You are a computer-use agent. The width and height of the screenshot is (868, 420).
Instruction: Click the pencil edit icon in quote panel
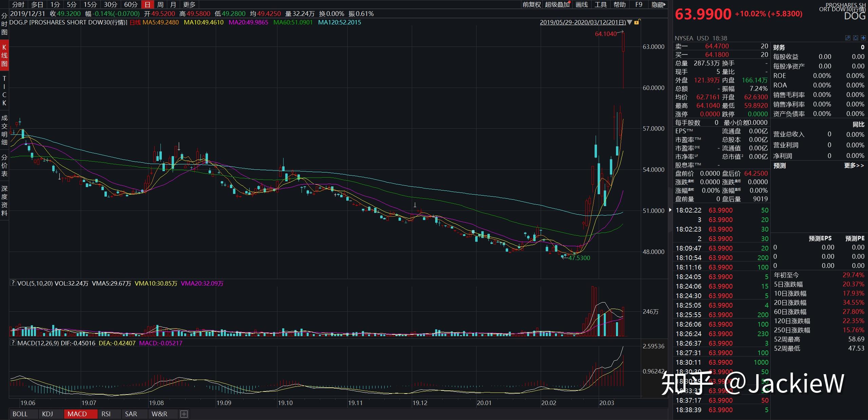click(x=848, y=38)
